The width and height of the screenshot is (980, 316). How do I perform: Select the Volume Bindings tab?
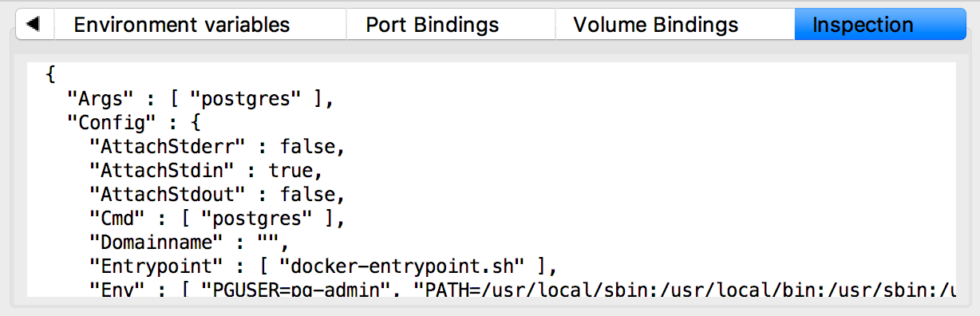click(656, 25)
